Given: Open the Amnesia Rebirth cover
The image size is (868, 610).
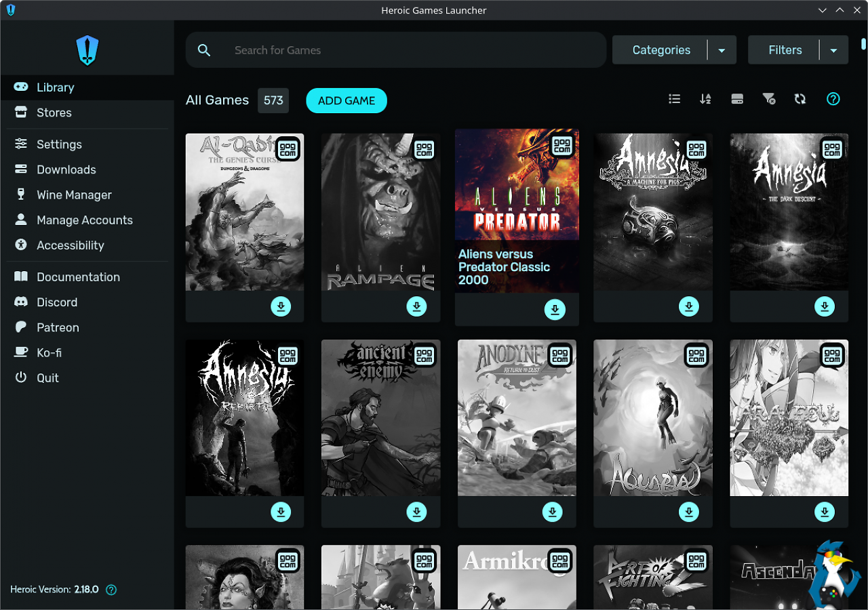Looking at the screenshot, I should 245,418.
